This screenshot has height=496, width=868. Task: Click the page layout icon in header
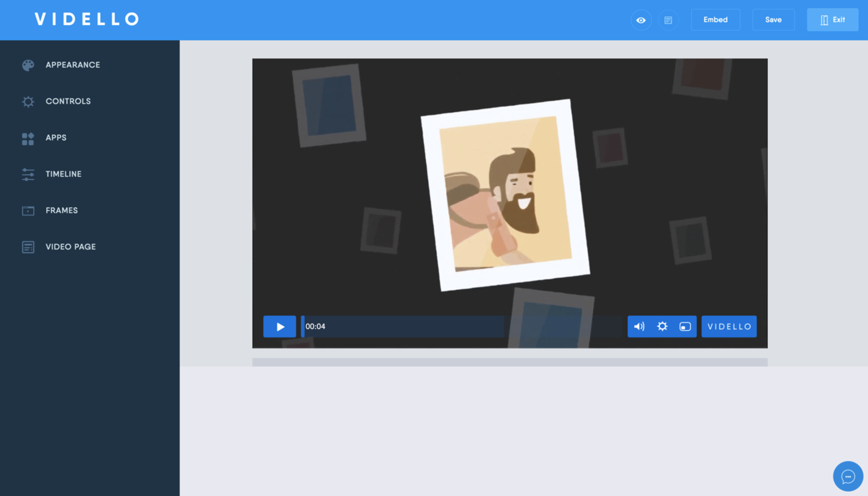click(x=668, y=20)
